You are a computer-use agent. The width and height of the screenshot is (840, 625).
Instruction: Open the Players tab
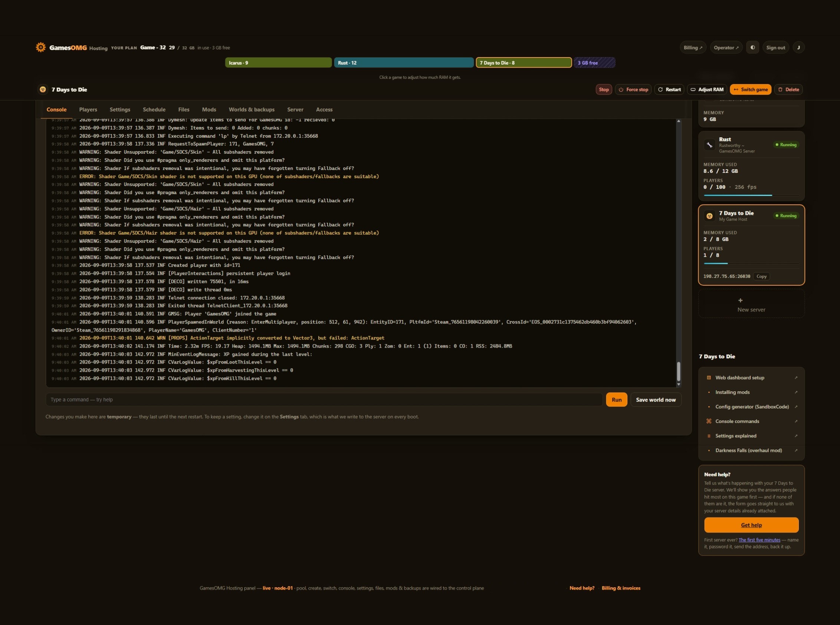[88, 109]
